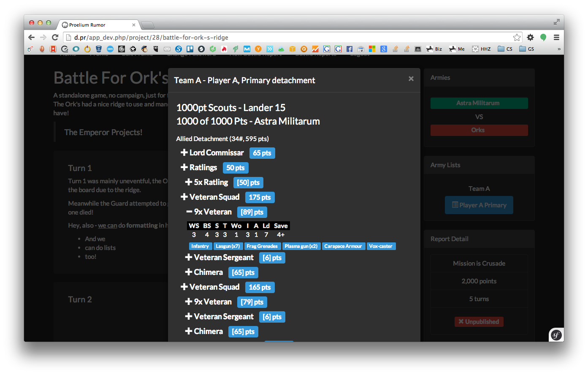
Task: Click the 'Allied Detachment (34#, 595 pts)' text
Action: point(222,139)
